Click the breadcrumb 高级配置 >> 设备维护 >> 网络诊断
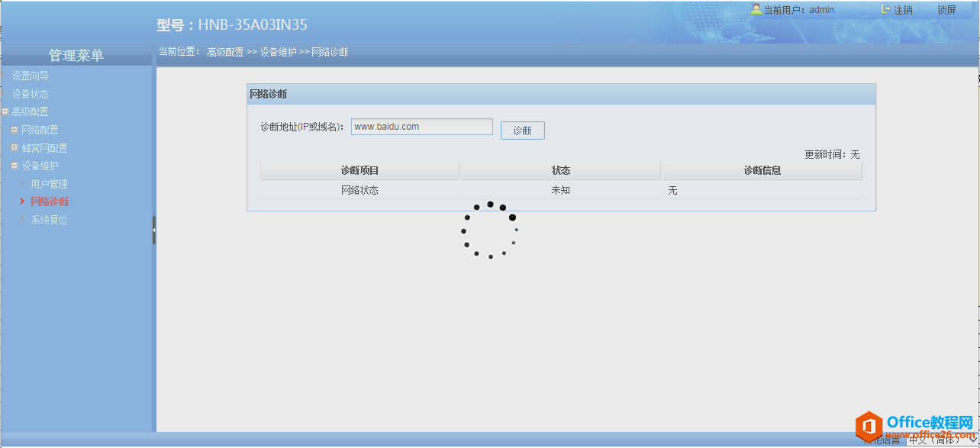 [x=277, y=52]
